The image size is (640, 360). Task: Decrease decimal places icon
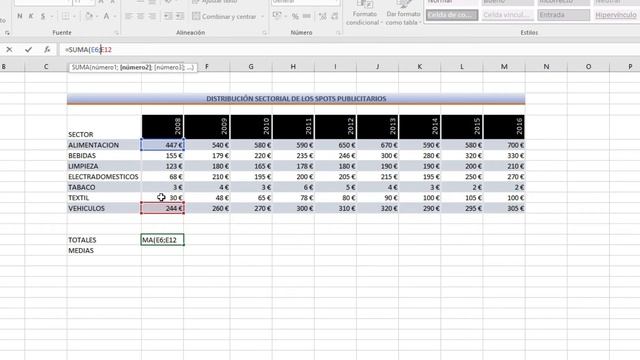tap(335, 16)
